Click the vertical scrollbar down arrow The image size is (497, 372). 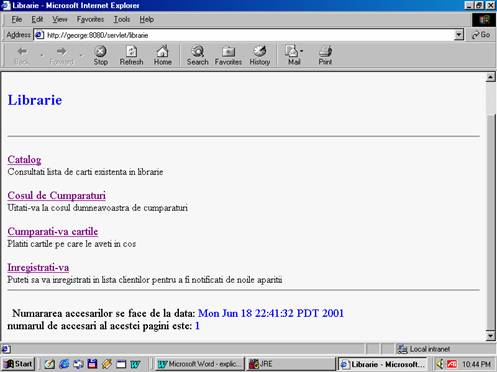(491, 335)
